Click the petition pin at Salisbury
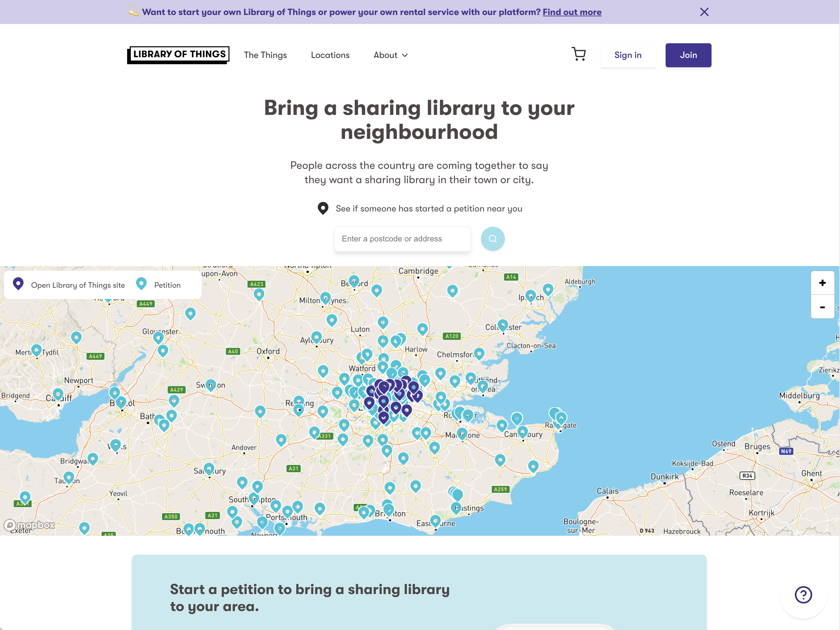840x630 pixels. click(x=209, y=469)
